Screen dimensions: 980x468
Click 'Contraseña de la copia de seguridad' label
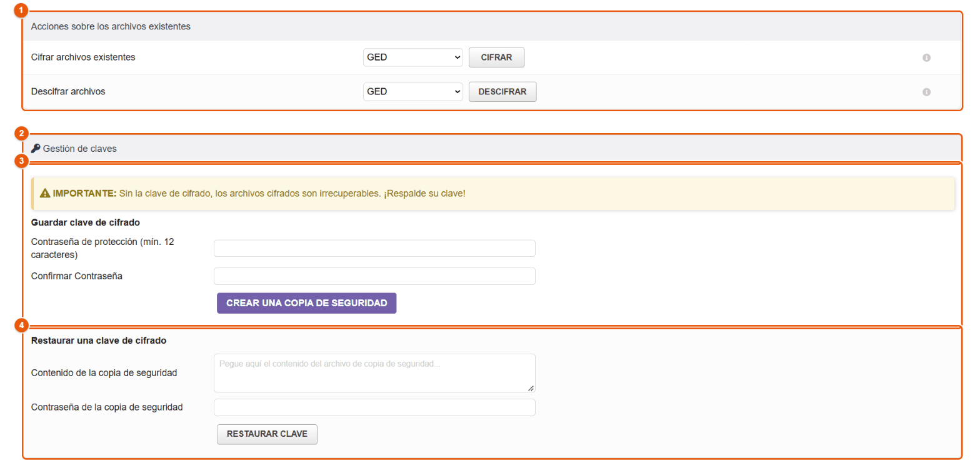coord(107,407)
